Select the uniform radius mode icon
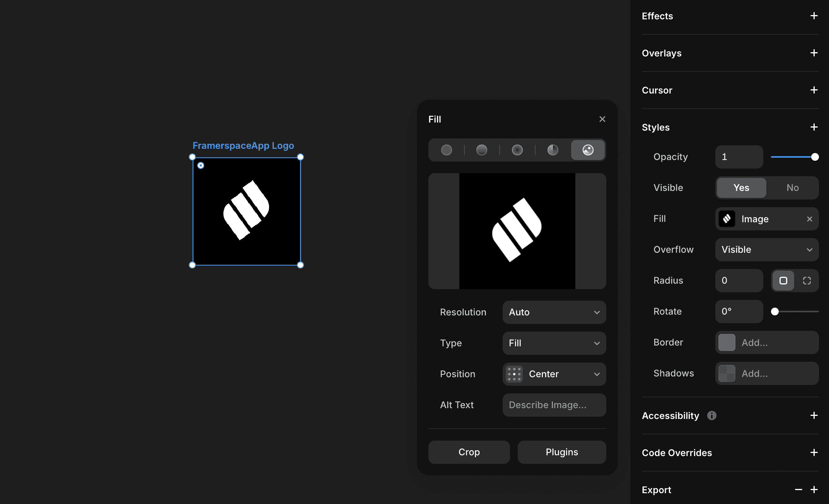829x504 pixels. (x=783, y=281)
